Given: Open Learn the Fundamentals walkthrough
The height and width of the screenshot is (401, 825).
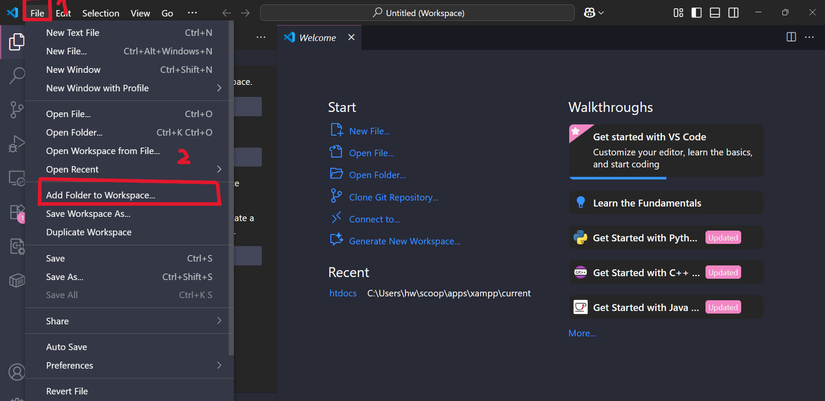Looking at the screenshot, I should (666, 203).
